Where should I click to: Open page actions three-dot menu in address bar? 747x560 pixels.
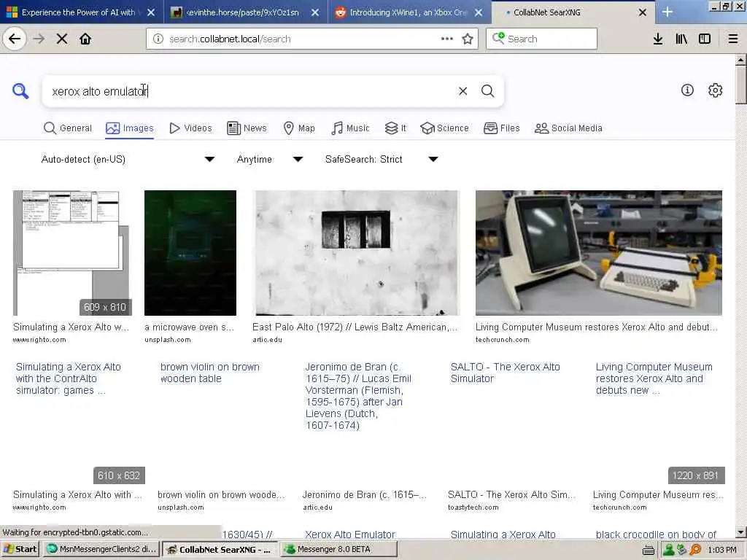click(447, 39)
